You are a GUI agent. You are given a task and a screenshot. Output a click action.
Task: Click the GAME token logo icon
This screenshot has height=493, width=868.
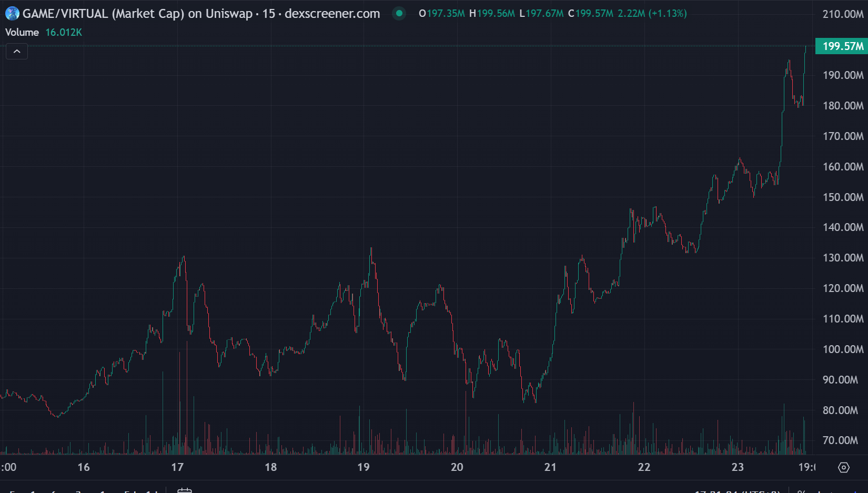[12, 14]
